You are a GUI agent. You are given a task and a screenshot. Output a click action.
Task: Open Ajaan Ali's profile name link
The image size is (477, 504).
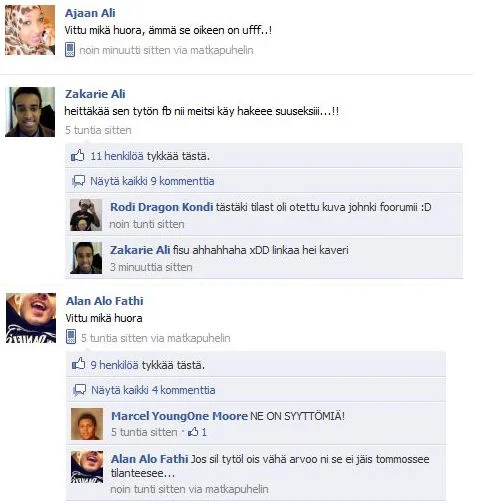click(x=90, y=13)
